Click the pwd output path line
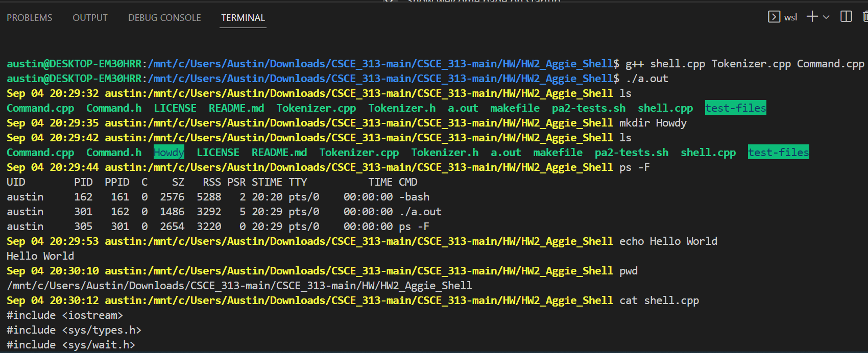 (239, 286)
